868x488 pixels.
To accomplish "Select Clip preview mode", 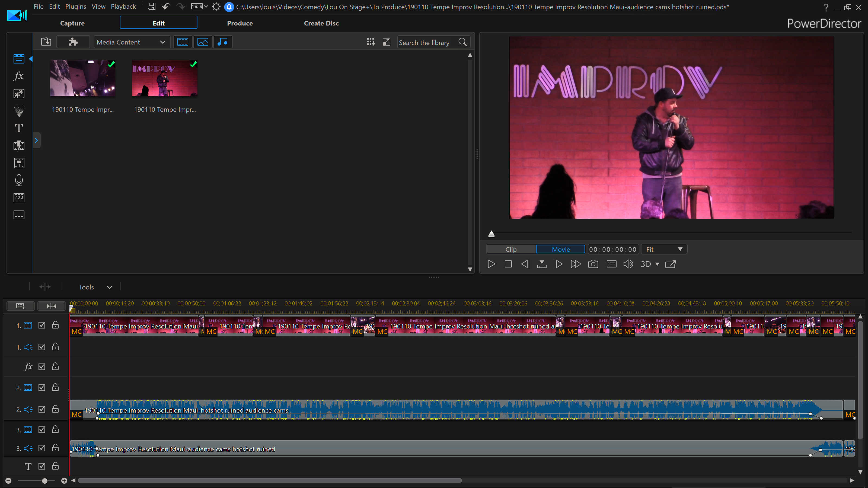I will point(511,249).
